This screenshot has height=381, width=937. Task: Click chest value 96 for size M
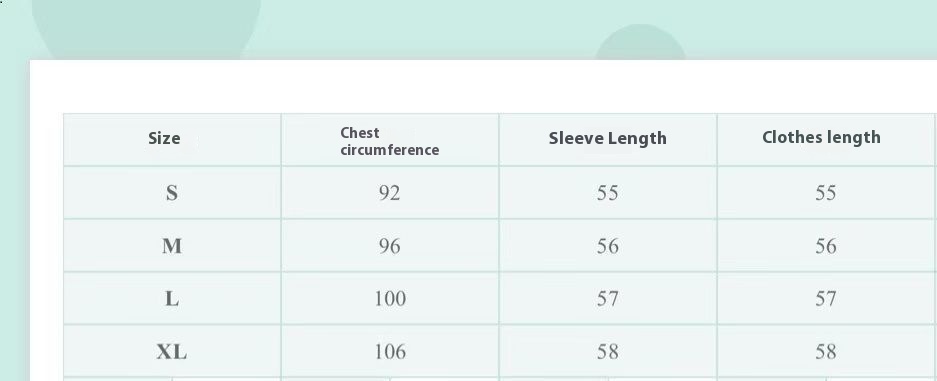pyautogui.click(x=390, y=246)
